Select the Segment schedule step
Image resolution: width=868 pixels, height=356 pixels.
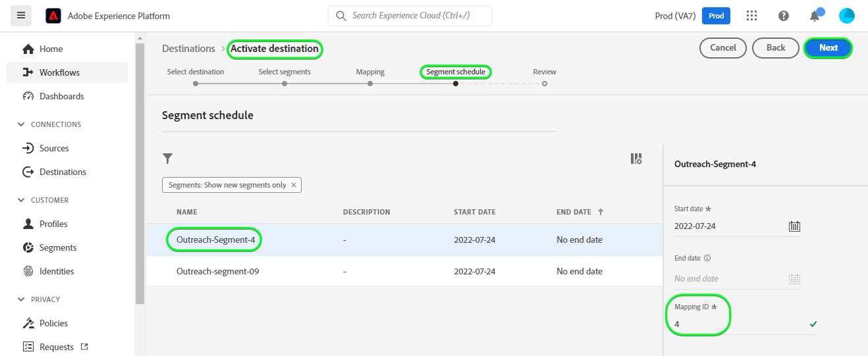(456, 72)
